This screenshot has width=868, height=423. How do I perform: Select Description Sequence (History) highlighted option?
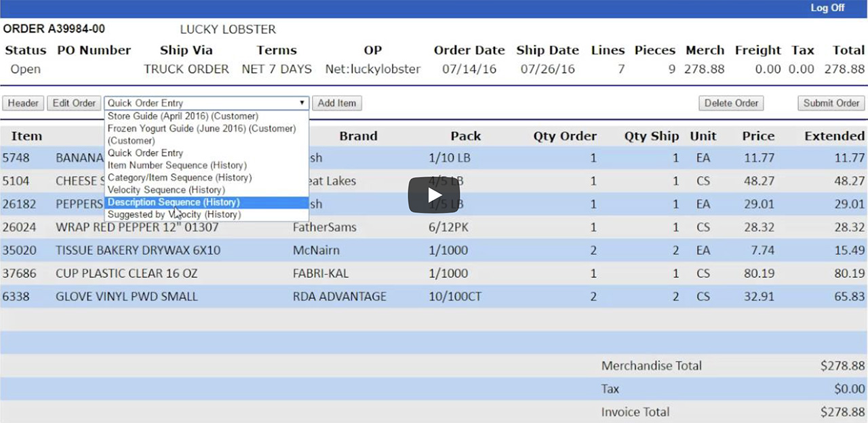174,202
